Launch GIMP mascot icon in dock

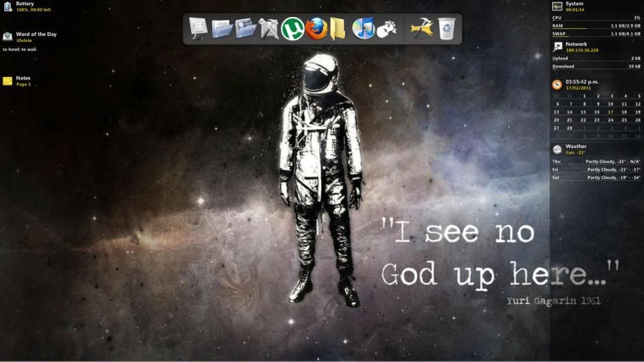387,30
